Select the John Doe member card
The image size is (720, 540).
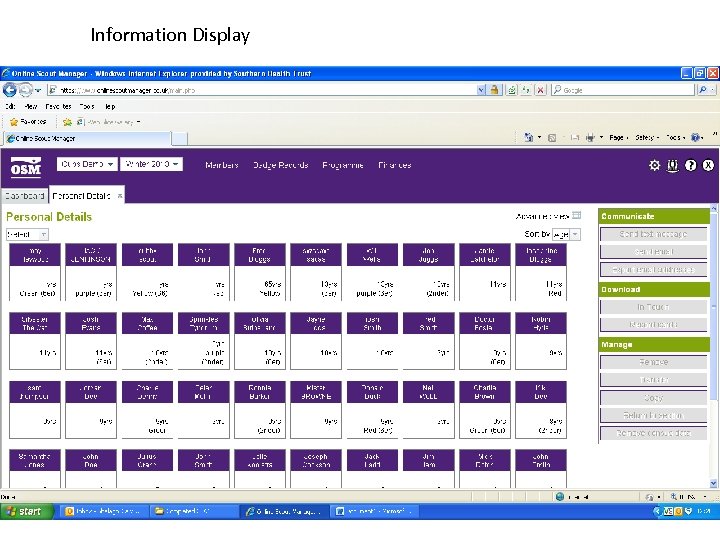91,468
